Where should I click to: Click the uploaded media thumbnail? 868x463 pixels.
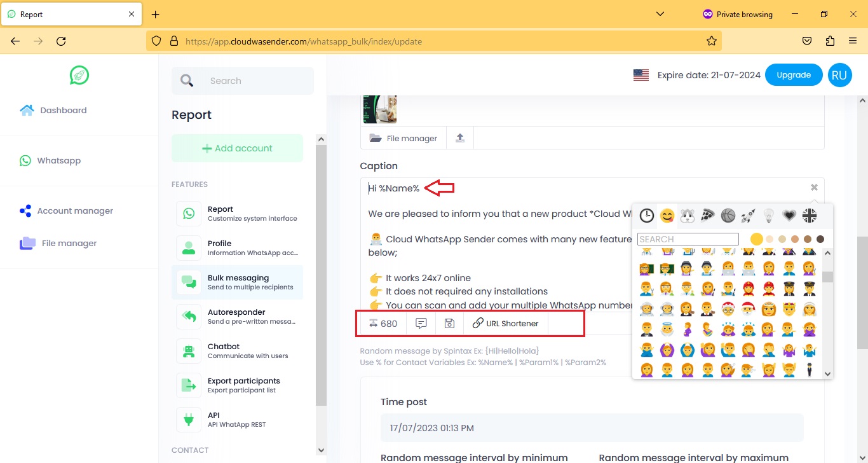380,109
